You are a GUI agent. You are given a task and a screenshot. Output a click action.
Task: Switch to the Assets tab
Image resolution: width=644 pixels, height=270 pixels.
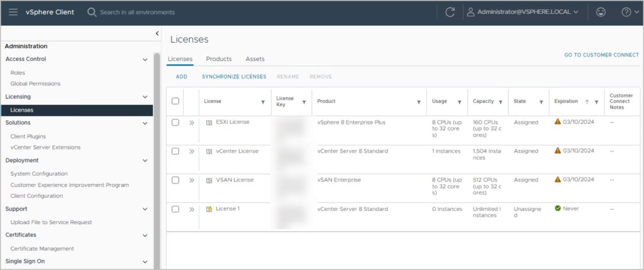pyautogui.click(x=255, y=59)
